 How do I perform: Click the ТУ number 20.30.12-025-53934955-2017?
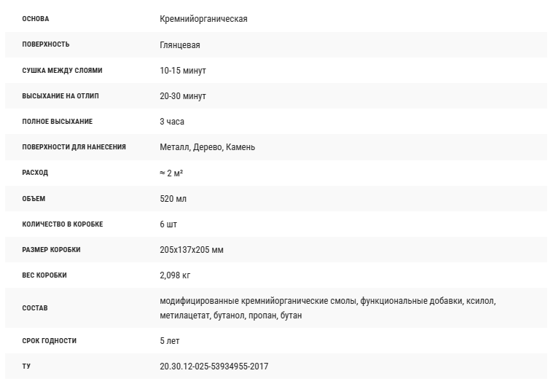(214, 366)
